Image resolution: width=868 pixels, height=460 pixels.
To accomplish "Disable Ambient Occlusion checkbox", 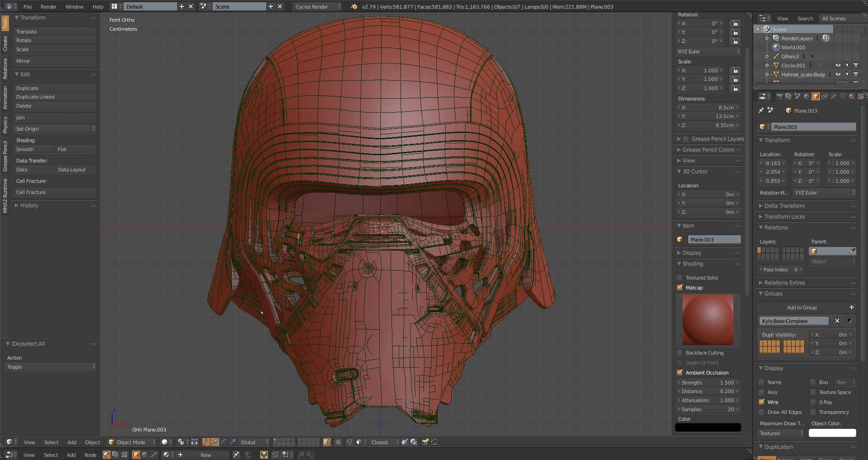I will click(x=679, y=373).
